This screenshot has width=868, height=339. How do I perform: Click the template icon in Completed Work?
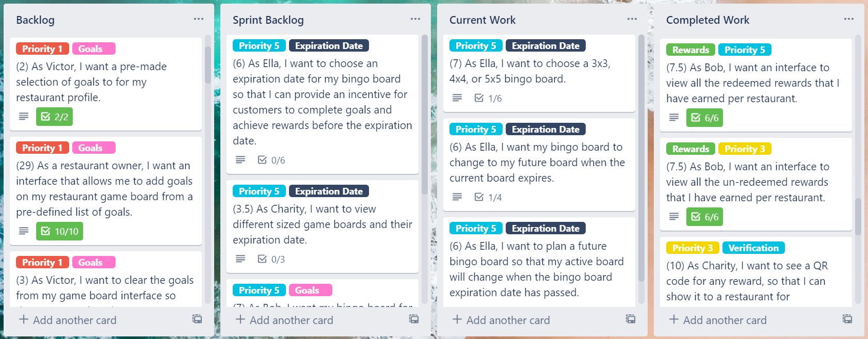pyautogui.click(x=847, y=319)
